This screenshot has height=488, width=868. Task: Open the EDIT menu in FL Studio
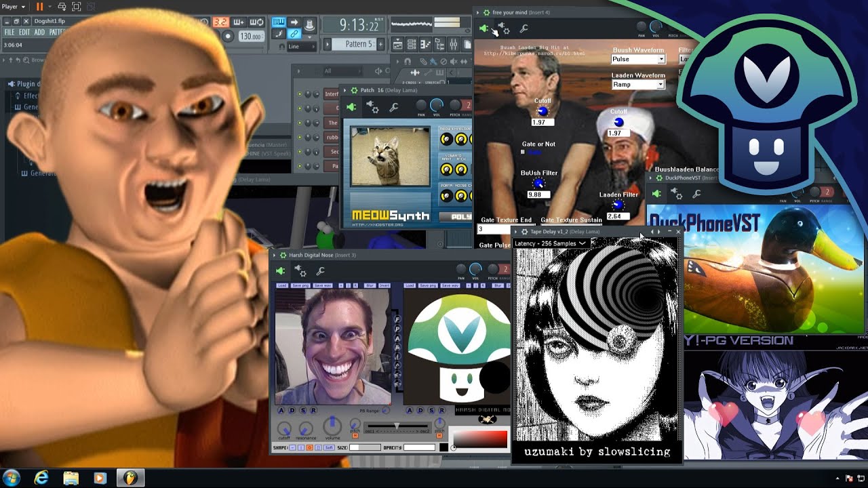[x=24, y=32]
